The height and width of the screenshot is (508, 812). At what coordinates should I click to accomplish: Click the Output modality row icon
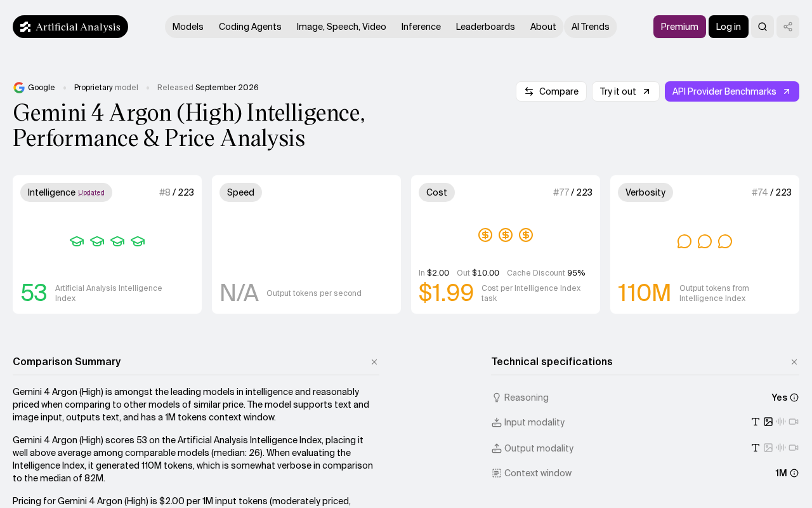click(497, 448)
